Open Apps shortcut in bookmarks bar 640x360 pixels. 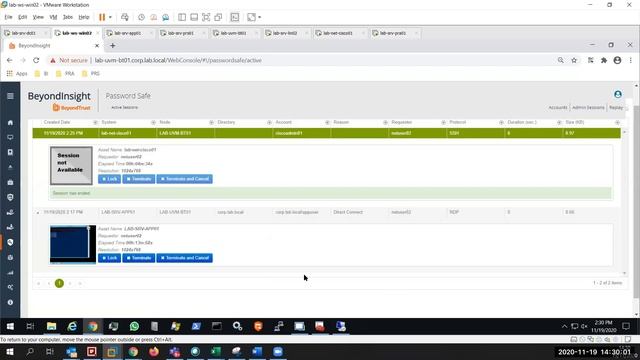tap(17, 74)
